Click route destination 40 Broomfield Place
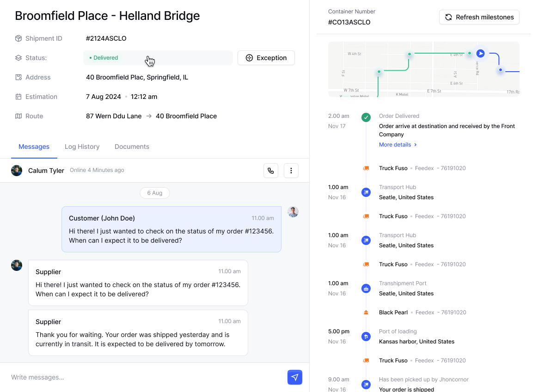Screen dimensions: 538x392 [x=186, y=116]
